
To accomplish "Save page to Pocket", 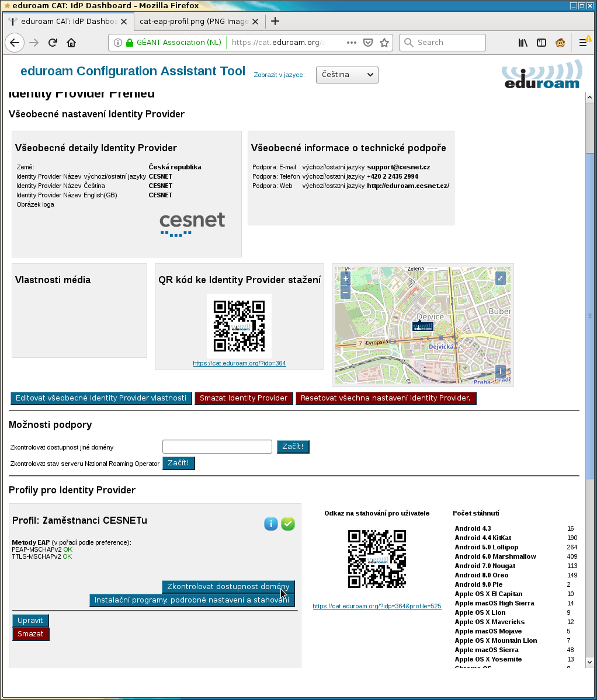I will pyautogui.click(x=368, y=43).
